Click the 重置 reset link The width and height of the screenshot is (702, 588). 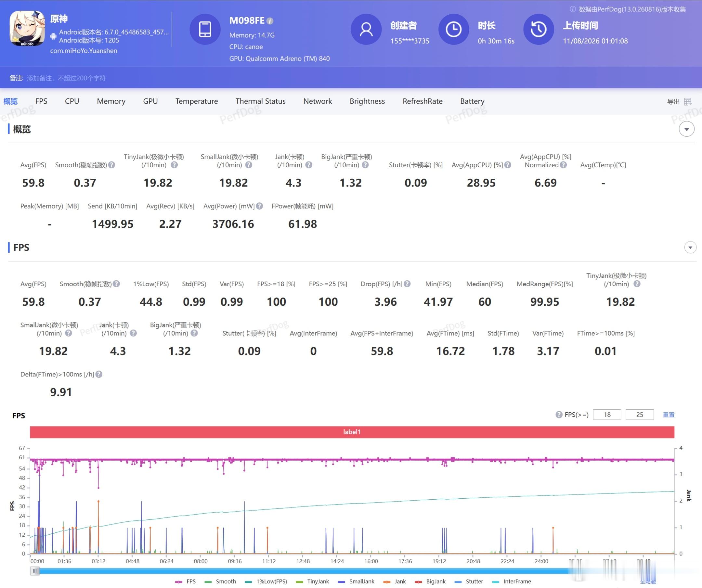669,415
